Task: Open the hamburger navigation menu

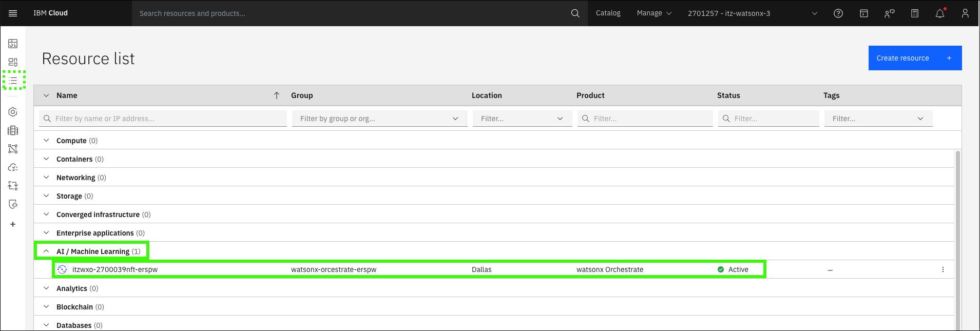Action: pyautogui.click(x=13, y=13)
